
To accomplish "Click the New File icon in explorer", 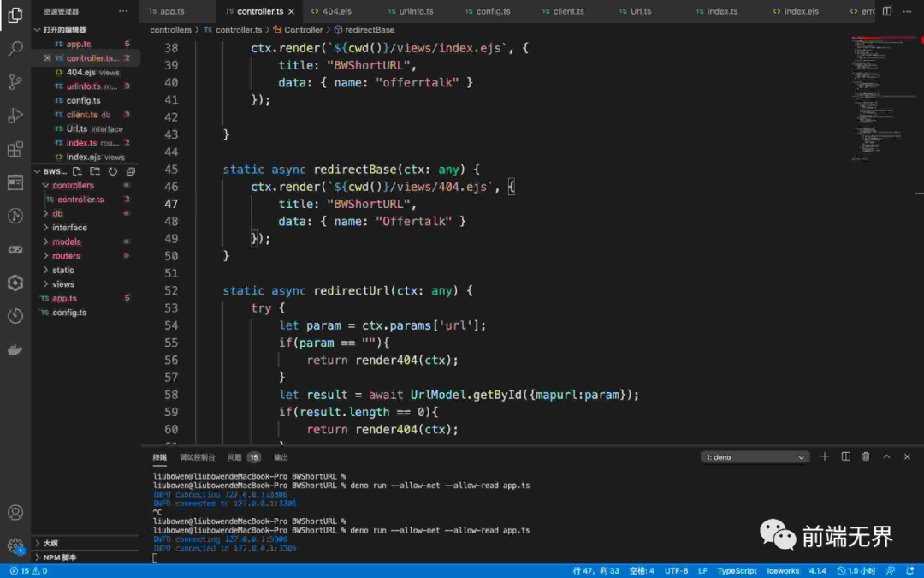I will tap(77, 171).
